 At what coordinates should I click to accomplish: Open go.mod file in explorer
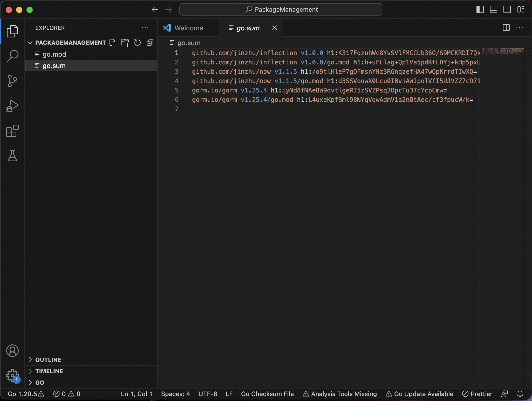click(x=54, y=54)
